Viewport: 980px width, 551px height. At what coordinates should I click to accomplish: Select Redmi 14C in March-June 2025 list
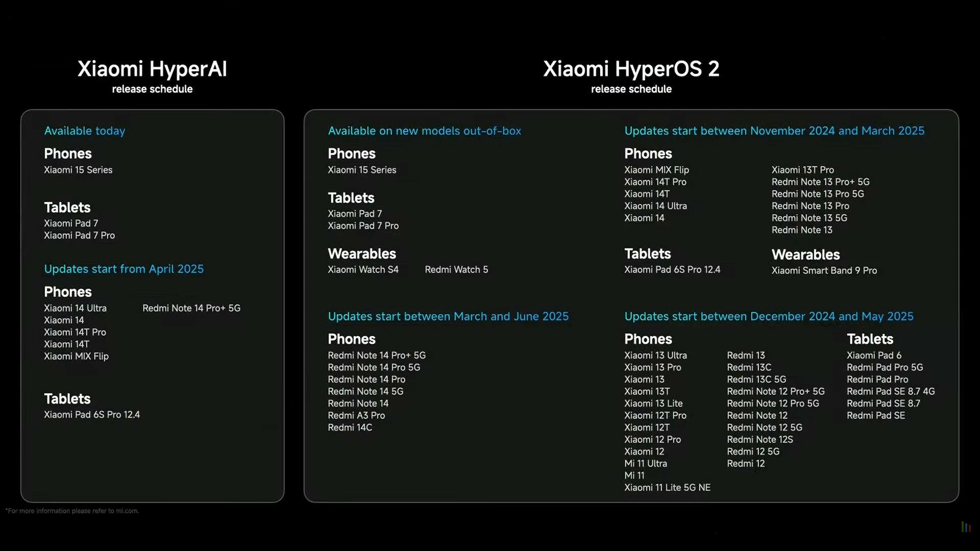pyautogui.click(x=349, y=428)
